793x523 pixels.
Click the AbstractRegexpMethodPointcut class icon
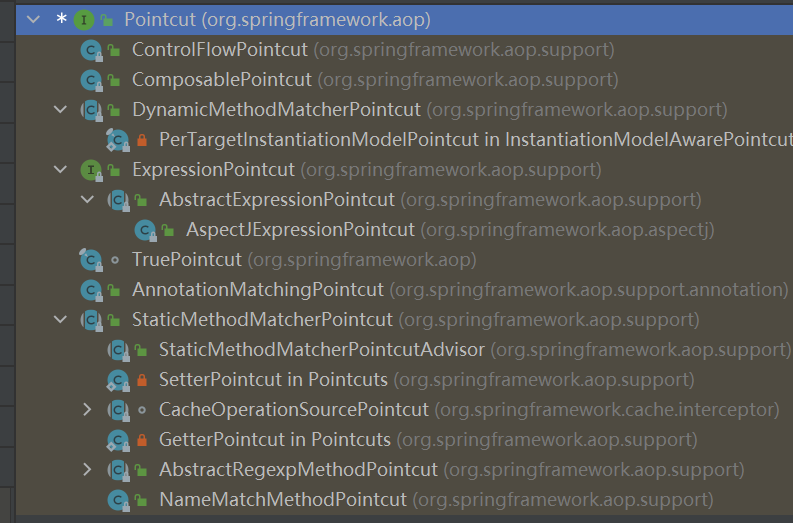coord(119,470)
